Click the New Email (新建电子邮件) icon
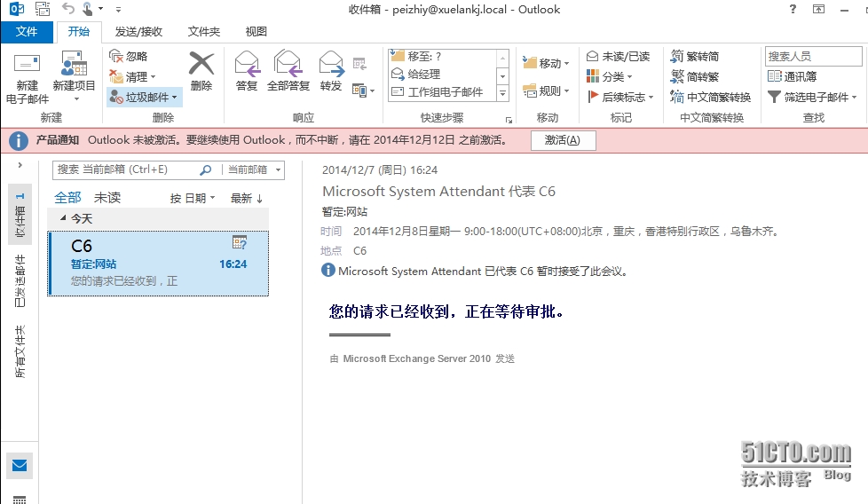 coord(27,64)
